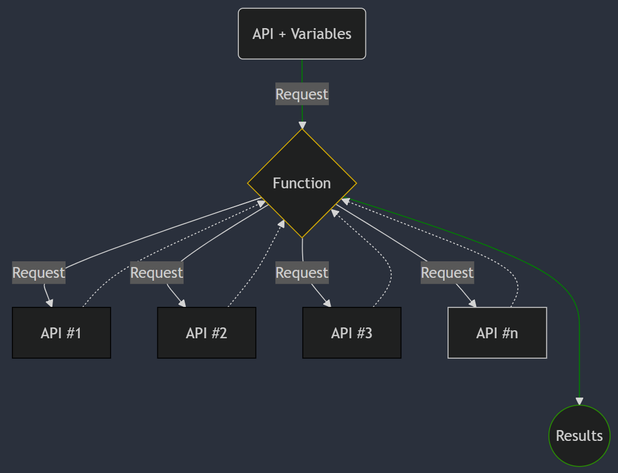
Task: Select the API + Variables node
Action: click(302, 34)
